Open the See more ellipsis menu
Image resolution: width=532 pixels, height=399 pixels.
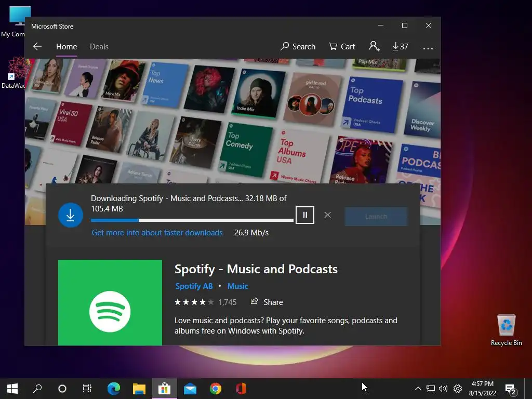pyautogui.click(x=428, y=48)
